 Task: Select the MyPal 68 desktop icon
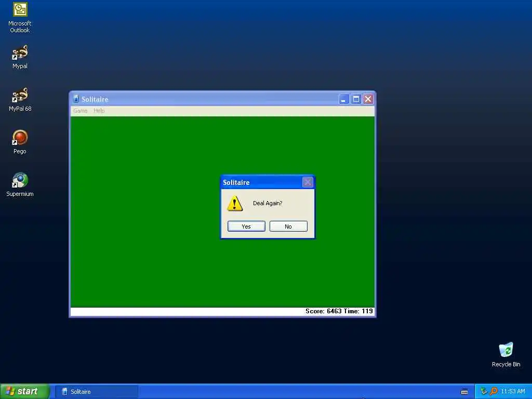(20, 99)
